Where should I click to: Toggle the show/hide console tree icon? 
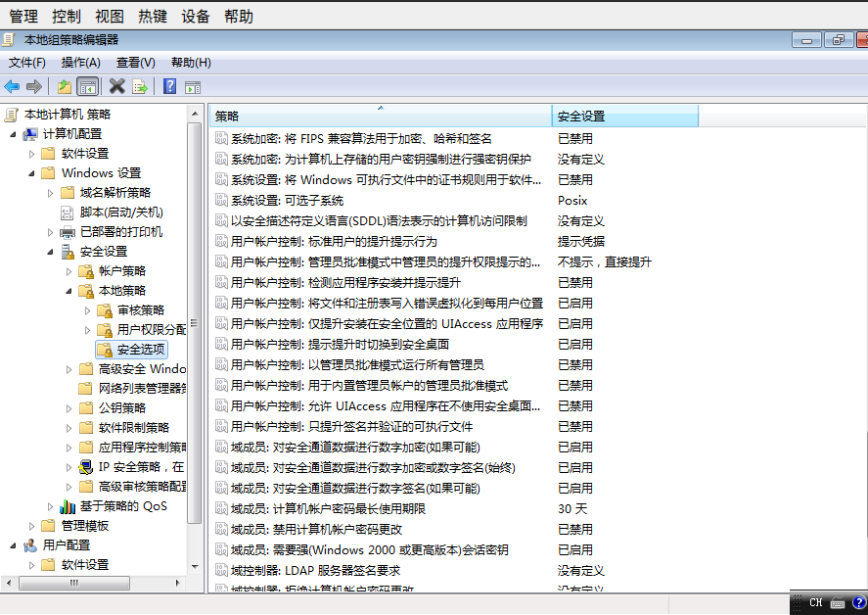[87, 86]
